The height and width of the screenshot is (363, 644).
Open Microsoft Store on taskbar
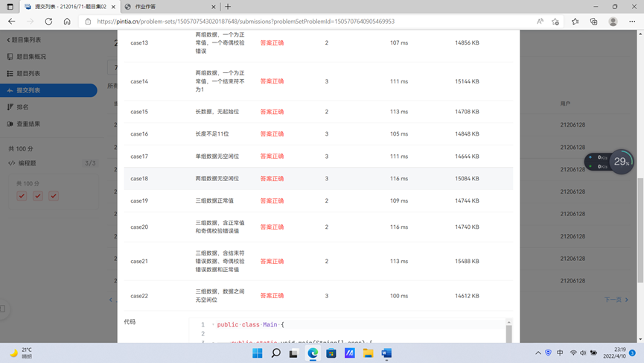click(x=331, y=353)
